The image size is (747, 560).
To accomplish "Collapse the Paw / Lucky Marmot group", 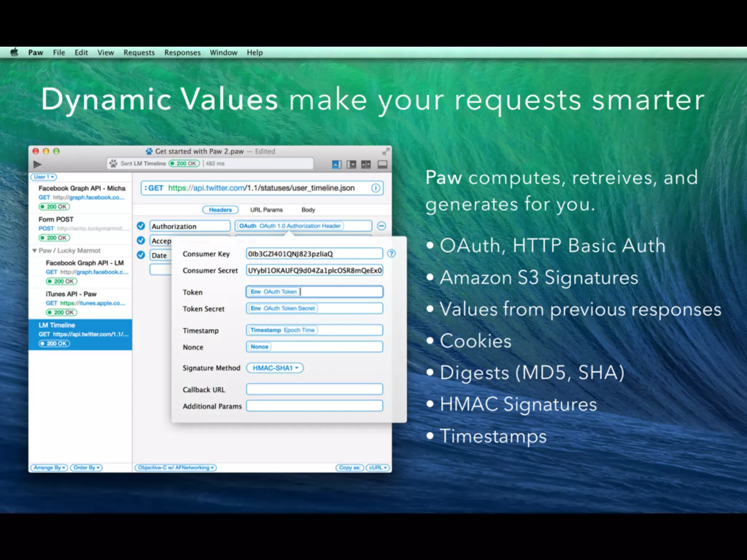I will [x=35, y=251].
